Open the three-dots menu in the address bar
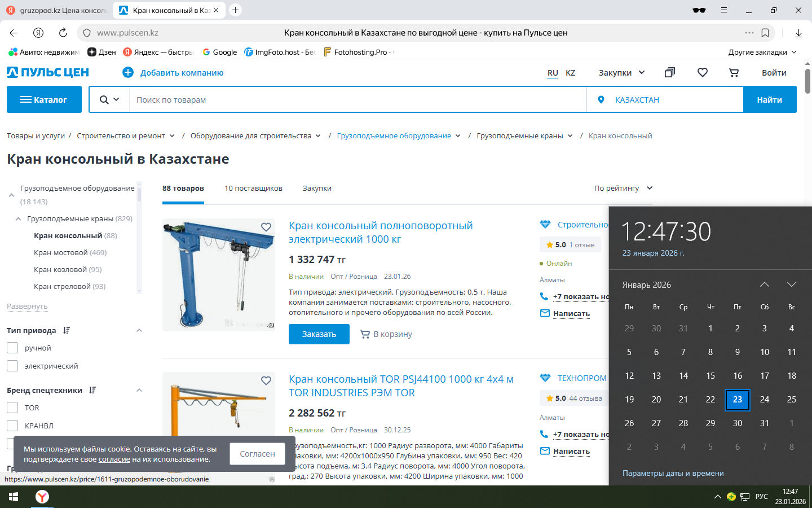The image size is (812, 508). (749, 33)
